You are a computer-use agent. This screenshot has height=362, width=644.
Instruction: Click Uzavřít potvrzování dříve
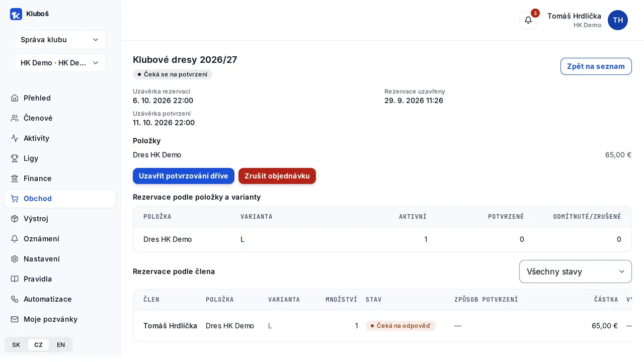(184, 176)
